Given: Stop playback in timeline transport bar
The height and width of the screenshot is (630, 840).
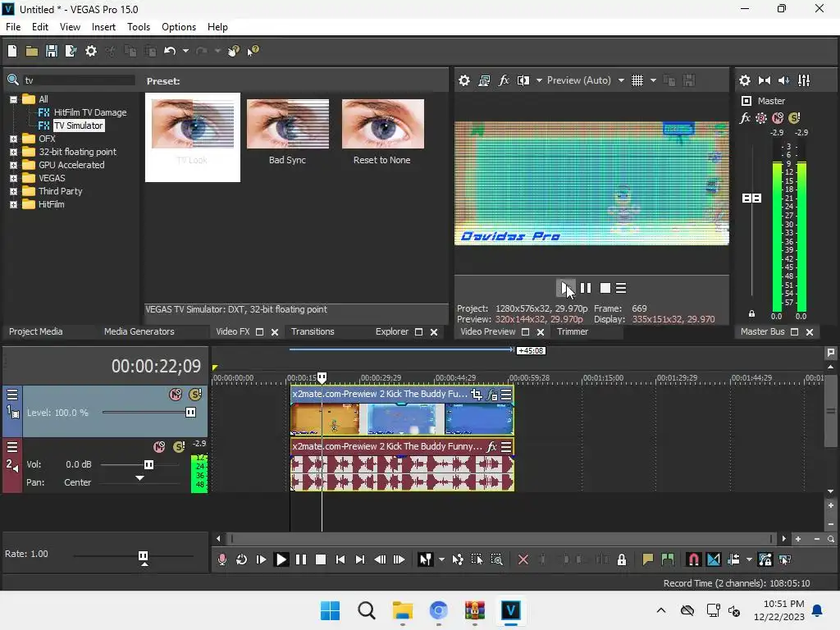Looking at the screenshot, I should 321,559.
